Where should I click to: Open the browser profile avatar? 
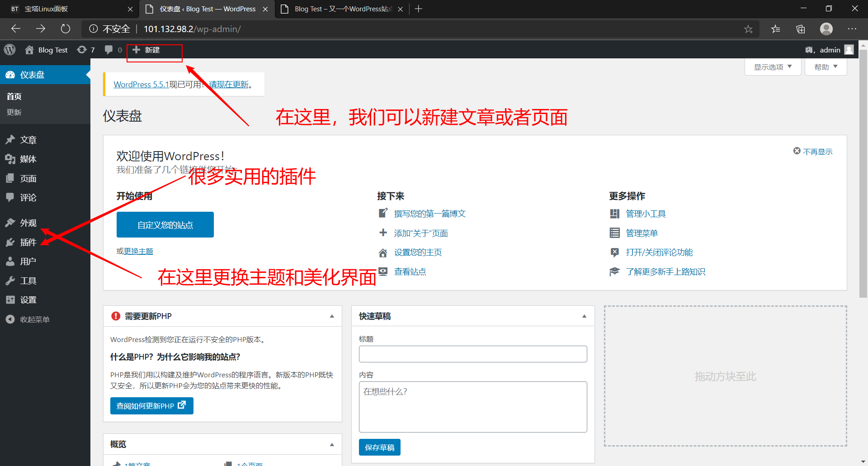click(826, 29)
